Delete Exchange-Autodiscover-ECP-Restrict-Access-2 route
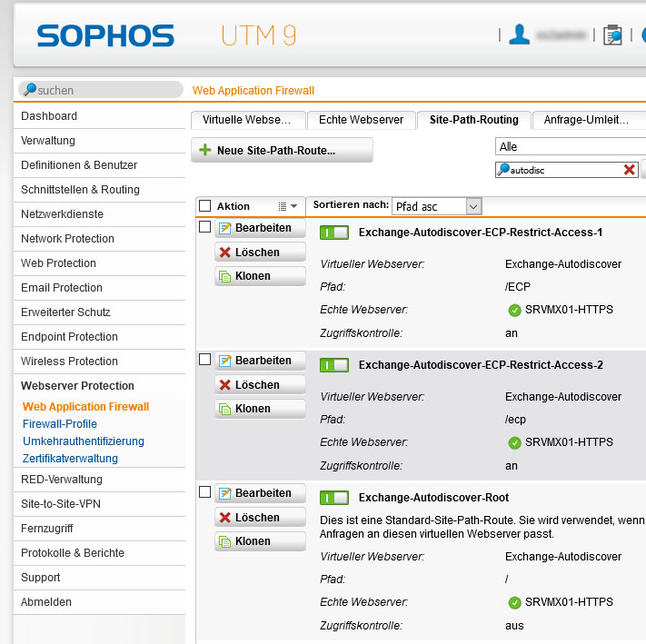 [260, 384]
